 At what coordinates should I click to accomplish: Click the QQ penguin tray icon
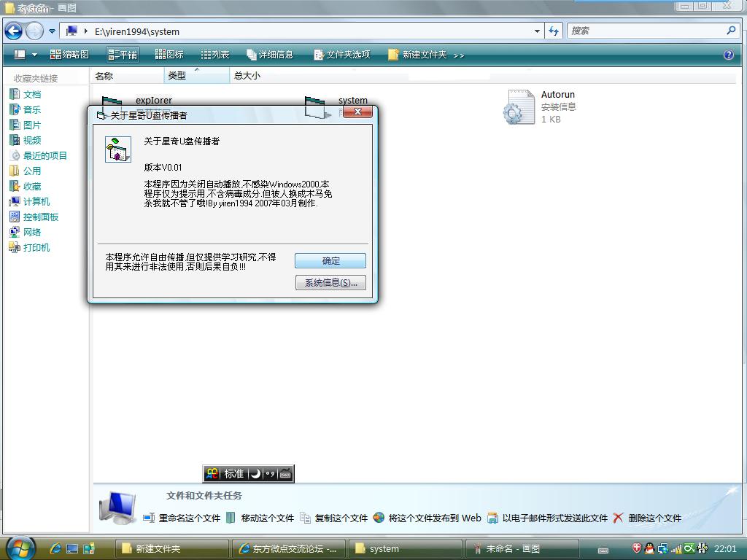click(x=649, y=548)
